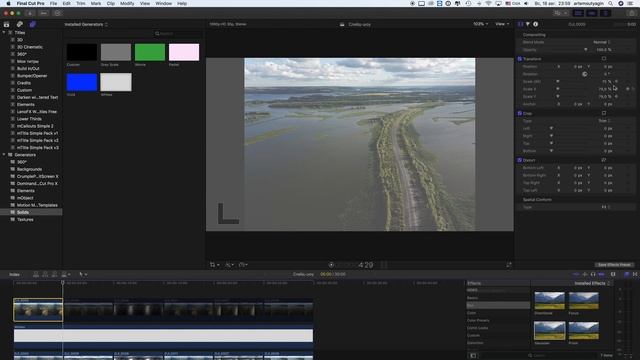Select the Titles and Generators sidebar icon
The image size is (640, 360).
click(33, 24)
